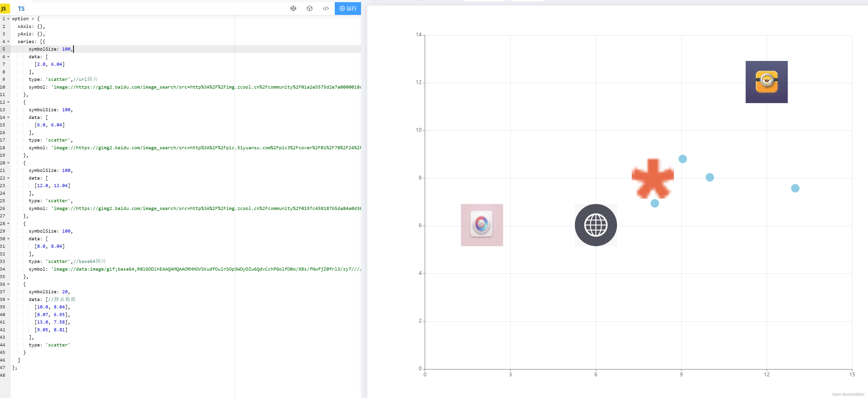Viewport: 868px width, 398px height.
Task: Click the CSDN watermark link text
Action: [848, 394]
